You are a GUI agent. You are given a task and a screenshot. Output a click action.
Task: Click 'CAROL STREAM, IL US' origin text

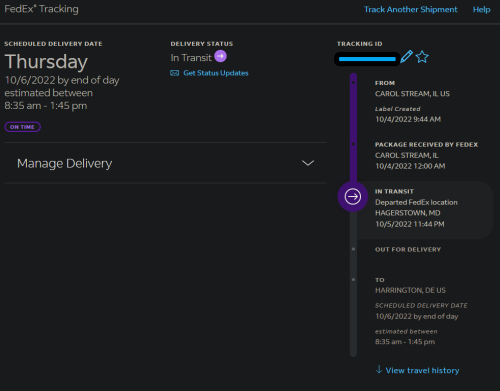(412, 94)
